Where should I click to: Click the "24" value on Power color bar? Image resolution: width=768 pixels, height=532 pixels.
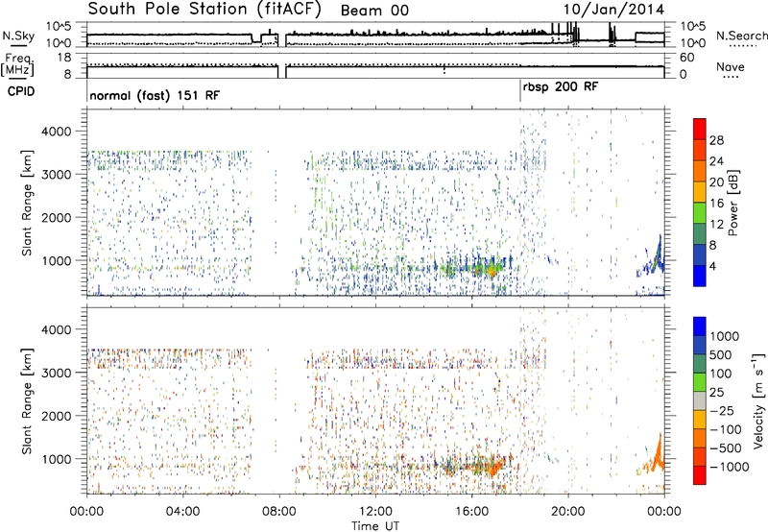point(716,161)
